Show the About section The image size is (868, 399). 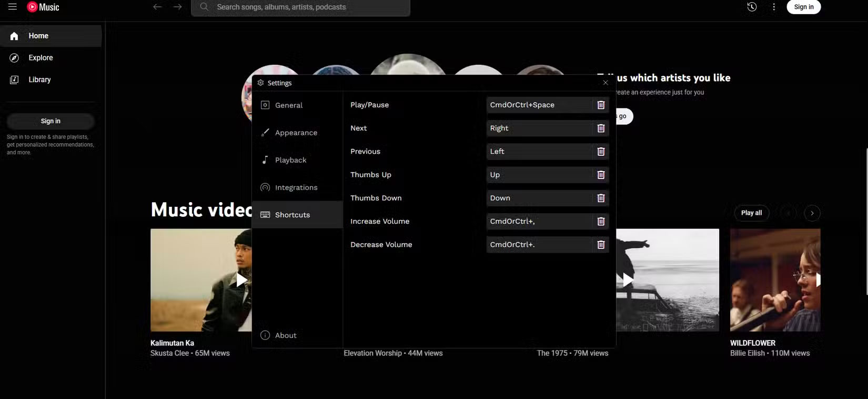point(286,335)
